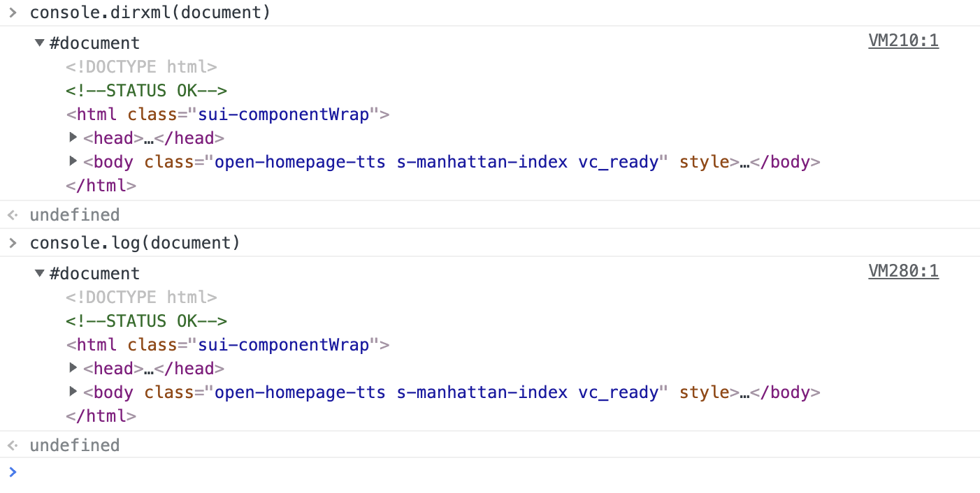This screenshot has width=980, height=493.
Task: Expand the body element in first output
Action: [x=73, y=161]
